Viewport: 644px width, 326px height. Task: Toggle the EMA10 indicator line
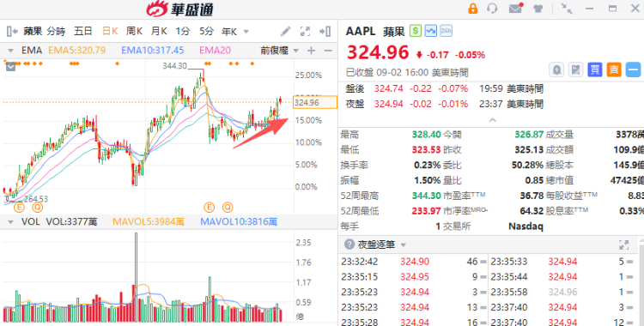pyautogui.click(x=152, y=51)
